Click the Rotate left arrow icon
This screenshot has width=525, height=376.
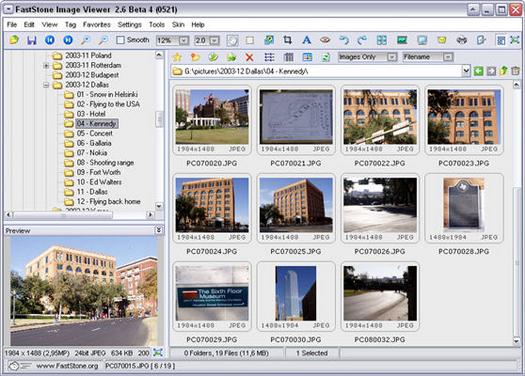344,40
